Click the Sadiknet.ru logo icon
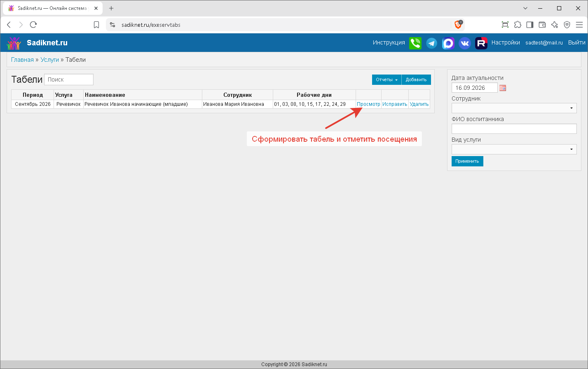 tap(14, 43)
